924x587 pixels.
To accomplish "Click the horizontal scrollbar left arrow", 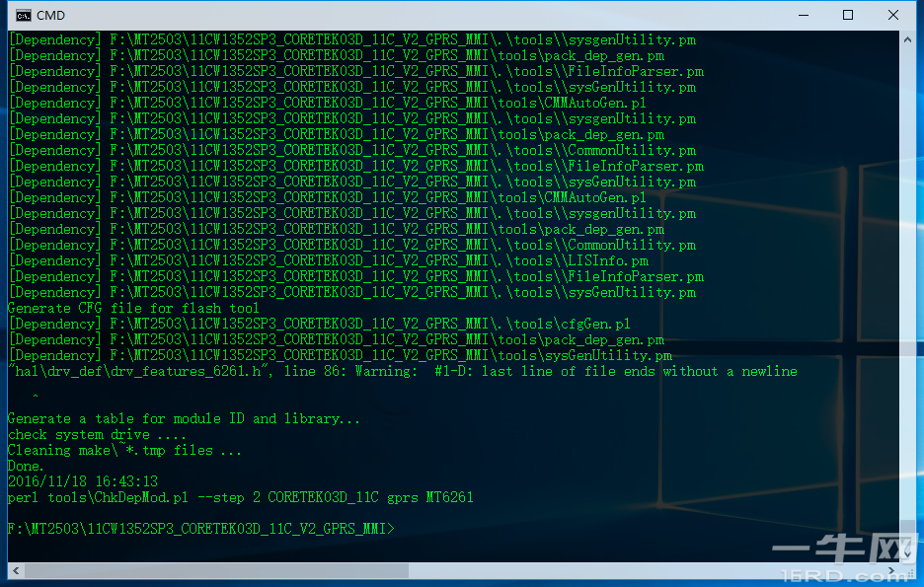I will (x=15, y=570).
